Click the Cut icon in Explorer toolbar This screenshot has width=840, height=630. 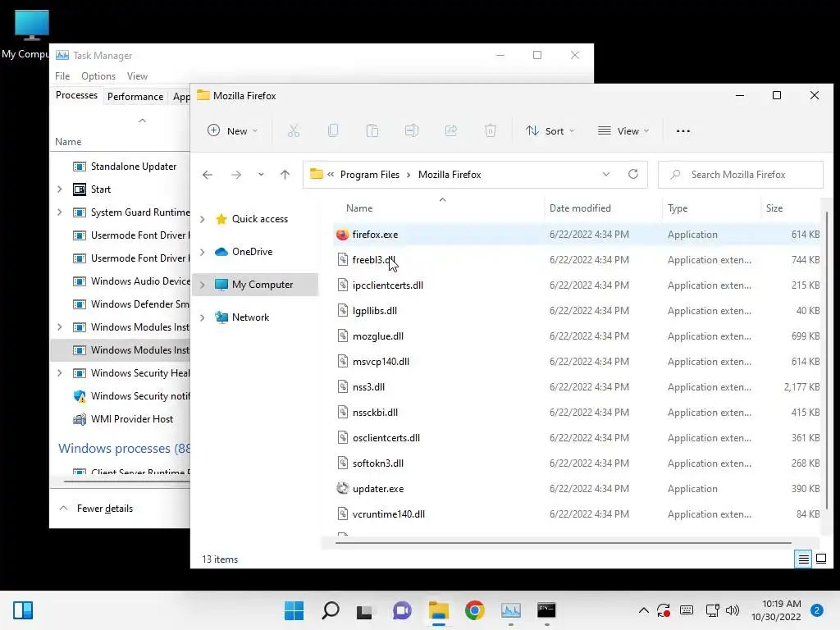(294, 130)
